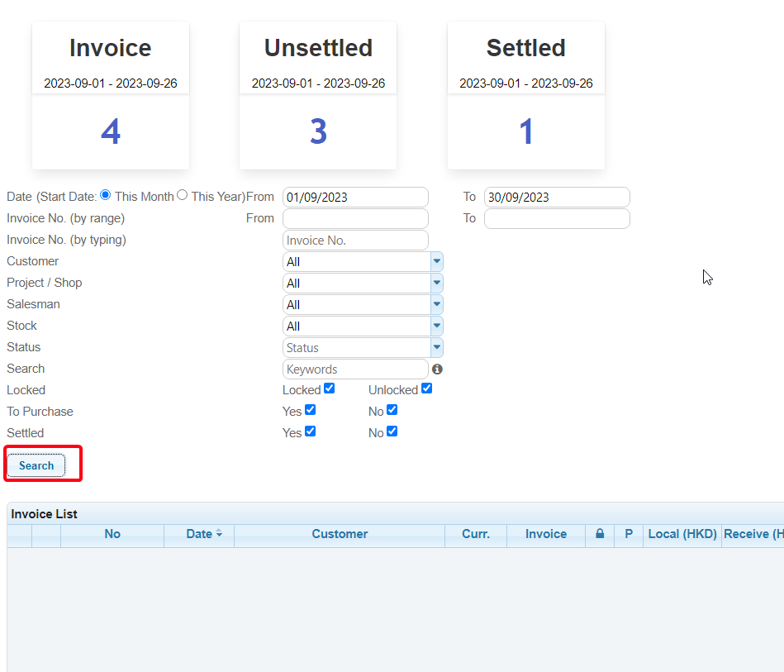Sort by the Date column arrow
The width and height of the screenshot is (784, 672).
click(219, 535)
